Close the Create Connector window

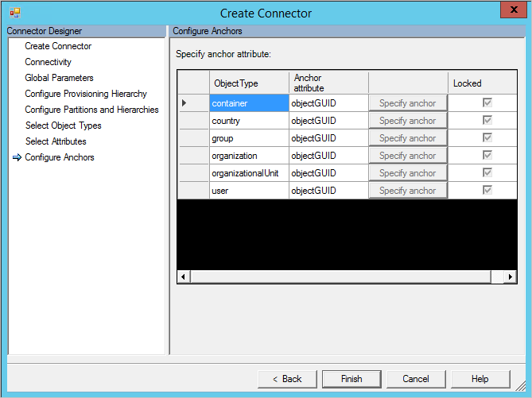pos(514,10)
